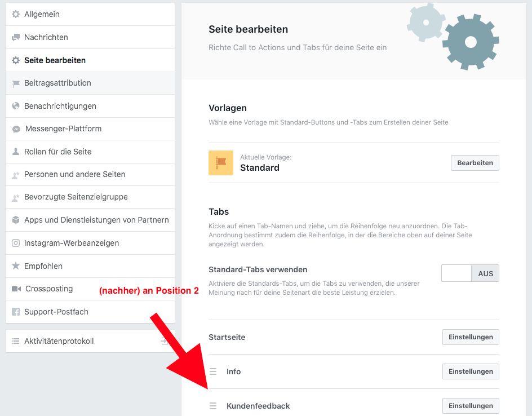Click the globe icon beside Benachrichtigungen

pyautogui.click(x=16, y=106)
